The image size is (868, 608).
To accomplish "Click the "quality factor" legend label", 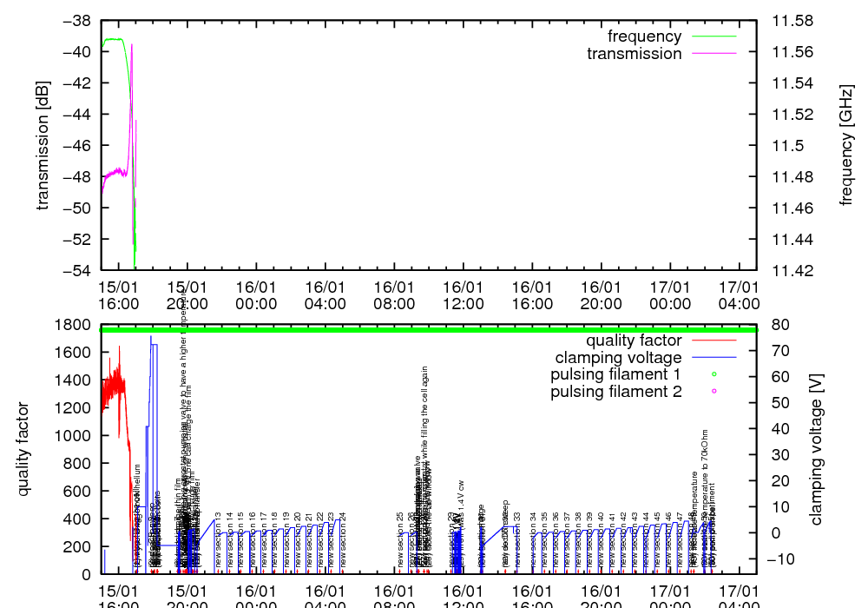I will (633, 340).
